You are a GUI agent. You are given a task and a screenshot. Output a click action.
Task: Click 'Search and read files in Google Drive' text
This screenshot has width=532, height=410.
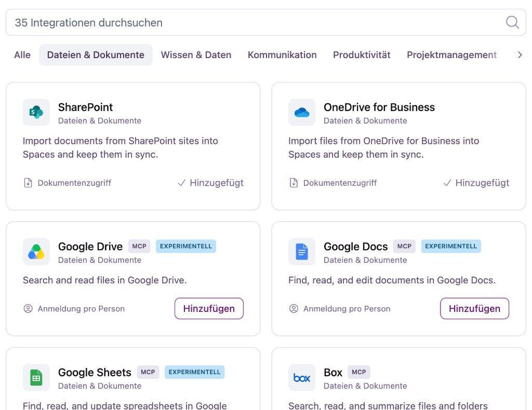[105, 280]
